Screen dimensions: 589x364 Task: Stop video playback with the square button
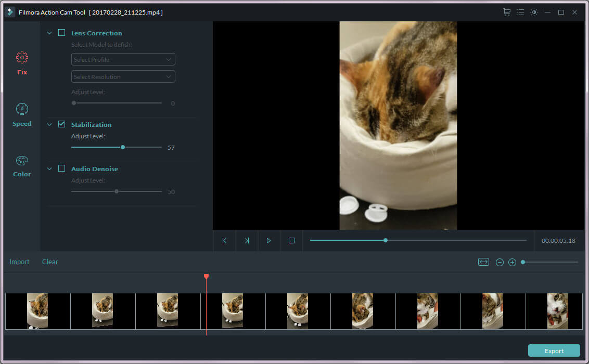pyautogui.click(x=291, y=241)
